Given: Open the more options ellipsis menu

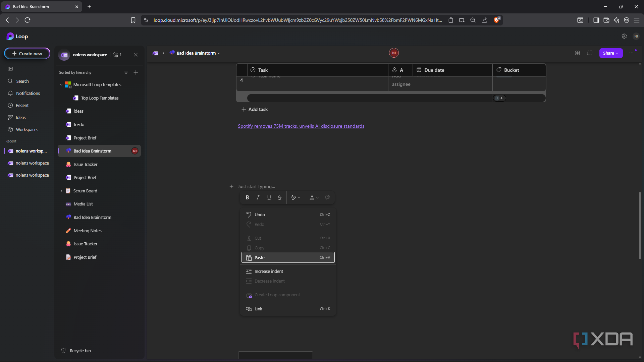Looking at the screenshot, I should (x=631, y=53).
